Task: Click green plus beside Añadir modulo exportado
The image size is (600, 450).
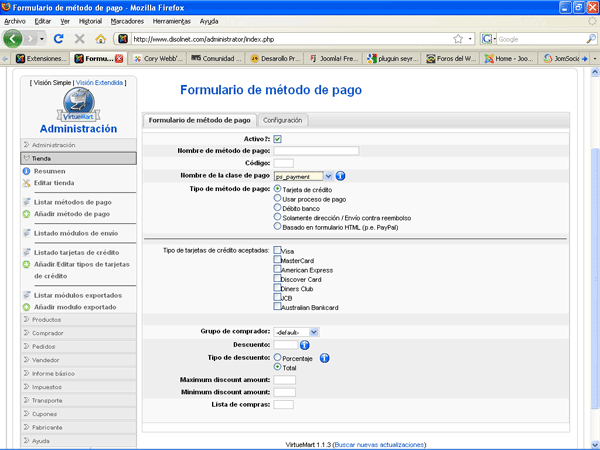Action: tap(26, 307)
